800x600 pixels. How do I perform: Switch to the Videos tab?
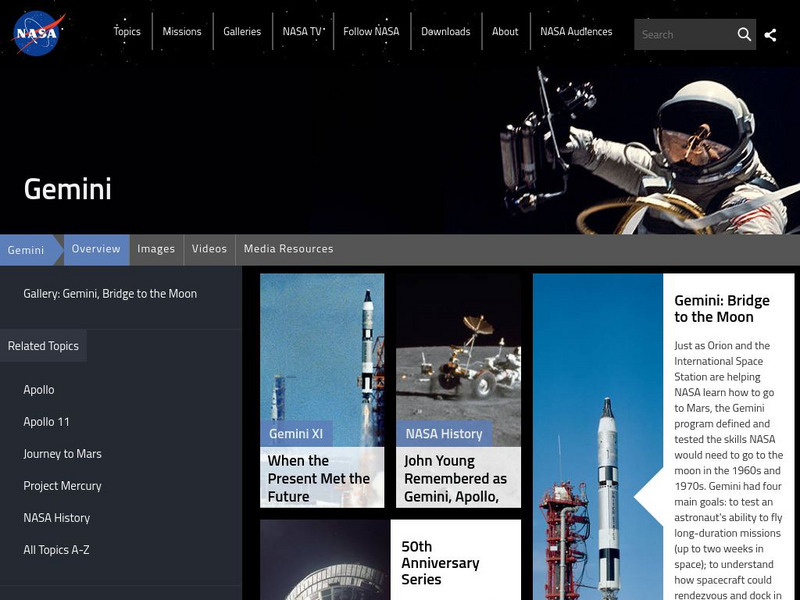[x=209, y=249]
